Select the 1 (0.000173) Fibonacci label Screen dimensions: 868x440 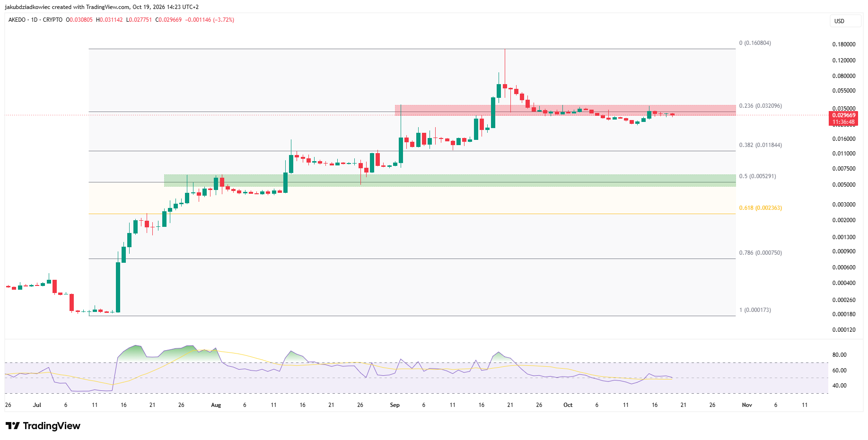755,310
